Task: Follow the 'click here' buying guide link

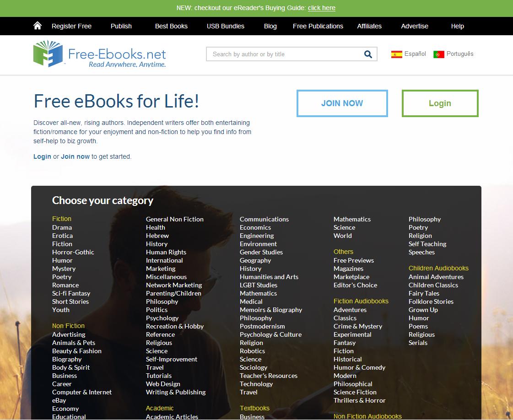Action: (322, 8)
